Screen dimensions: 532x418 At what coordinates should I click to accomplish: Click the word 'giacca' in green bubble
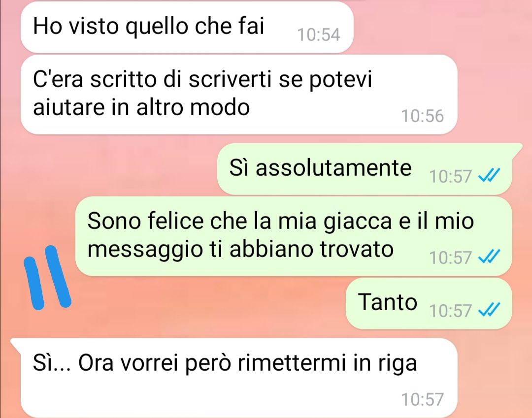point(358,222)
